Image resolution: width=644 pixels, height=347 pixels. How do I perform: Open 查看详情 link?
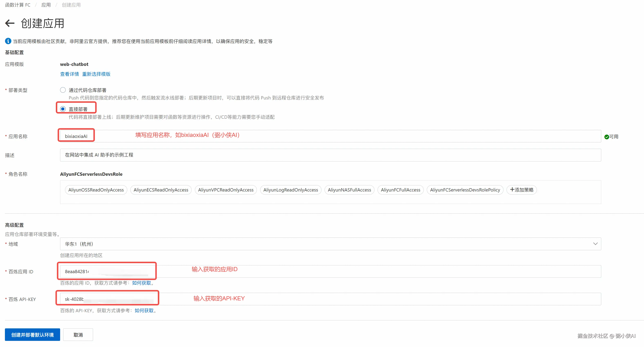coord(70,74)
